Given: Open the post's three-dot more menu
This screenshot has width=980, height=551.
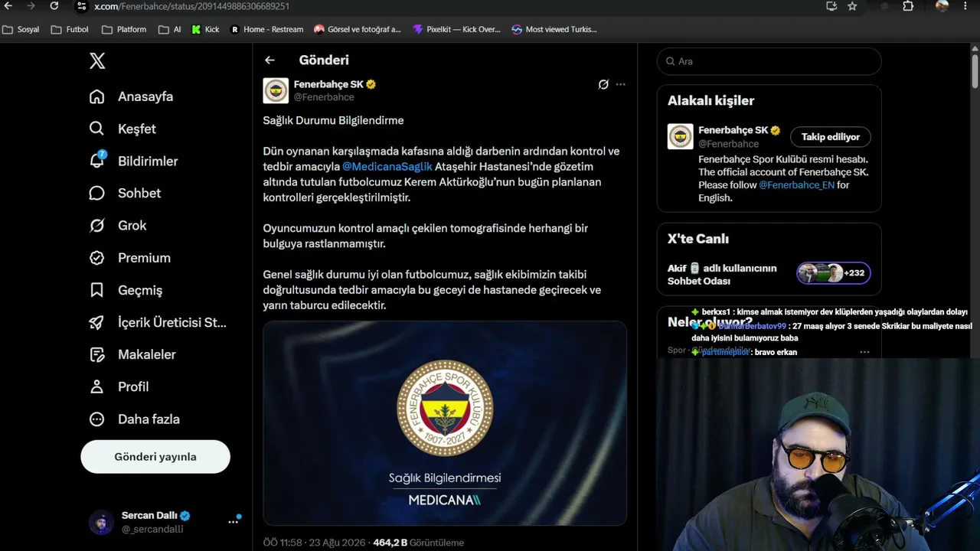Looking at the screenshot, I should point(621,84).
